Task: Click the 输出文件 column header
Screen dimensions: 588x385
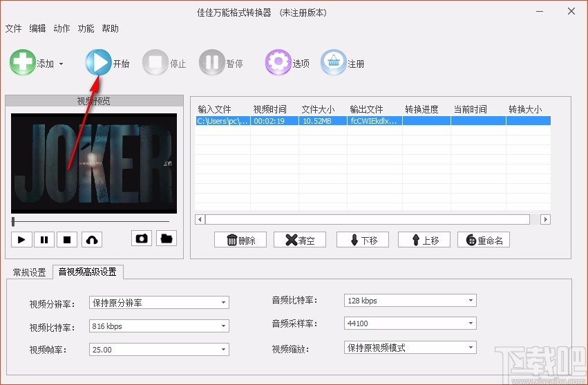Action: [x=366, y=110]
